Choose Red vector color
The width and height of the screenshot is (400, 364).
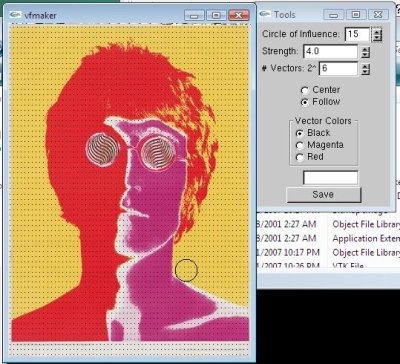300,157
